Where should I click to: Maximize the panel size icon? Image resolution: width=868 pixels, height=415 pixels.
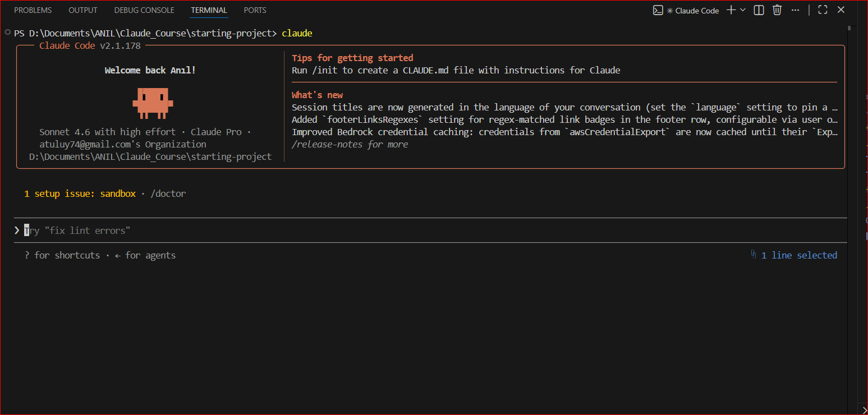[823, 10]
